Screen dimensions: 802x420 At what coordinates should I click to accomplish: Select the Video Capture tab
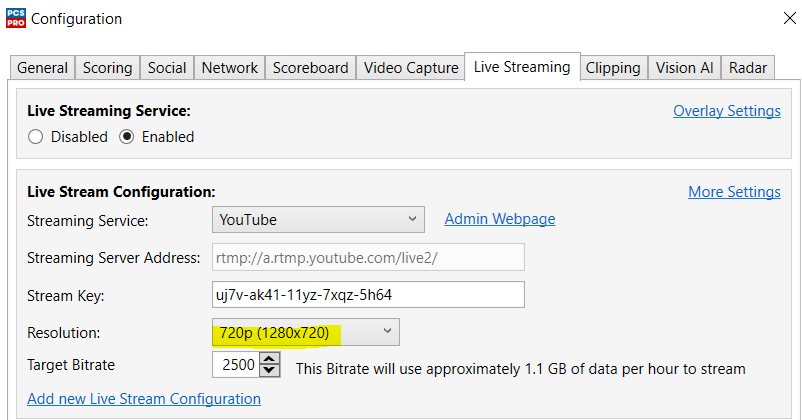pos(411,68)
